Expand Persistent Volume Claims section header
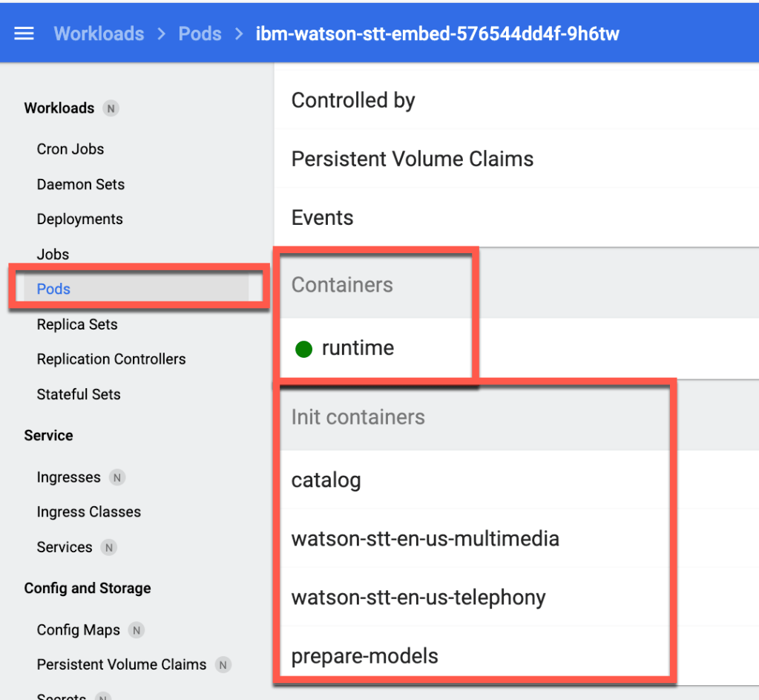This screenshot has width=759, height=700. [413, 159]
